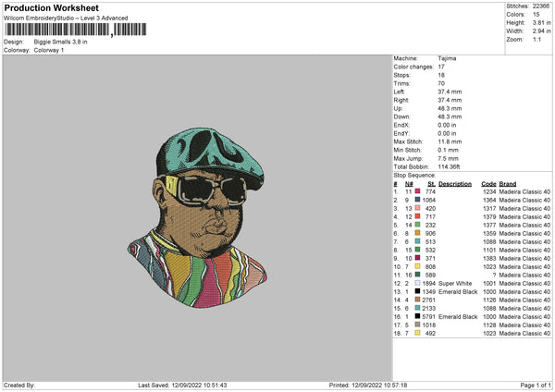Click the 'Created By:' footer label
The width and height of the screenshot is (555, 392).
pyautogui.click(x=19, y=385)
